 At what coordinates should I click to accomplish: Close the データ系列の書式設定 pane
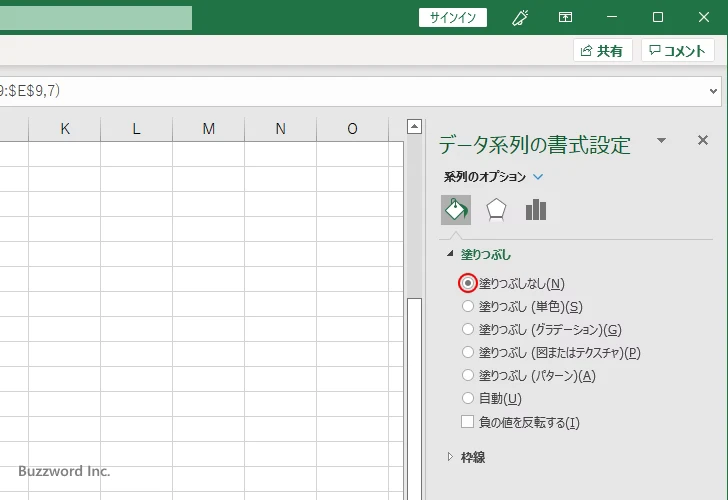point(703,140)
